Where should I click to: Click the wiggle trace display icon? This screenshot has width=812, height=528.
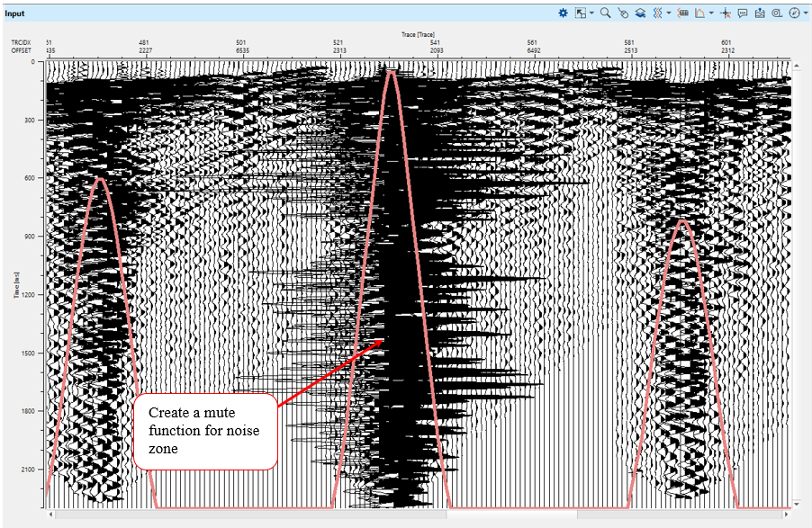pyautogui.click(x=656, y=13)
